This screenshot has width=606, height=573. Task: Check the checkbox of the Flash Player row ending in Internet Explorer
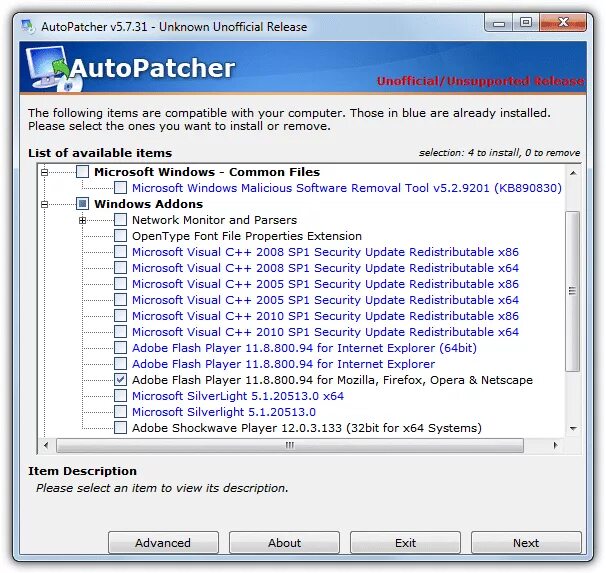121,364
